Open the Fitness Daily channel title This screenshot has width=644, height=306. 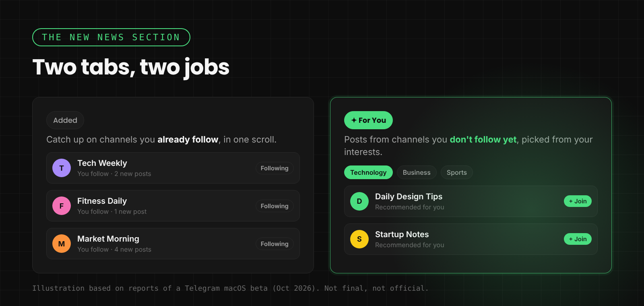coord(102,201)
